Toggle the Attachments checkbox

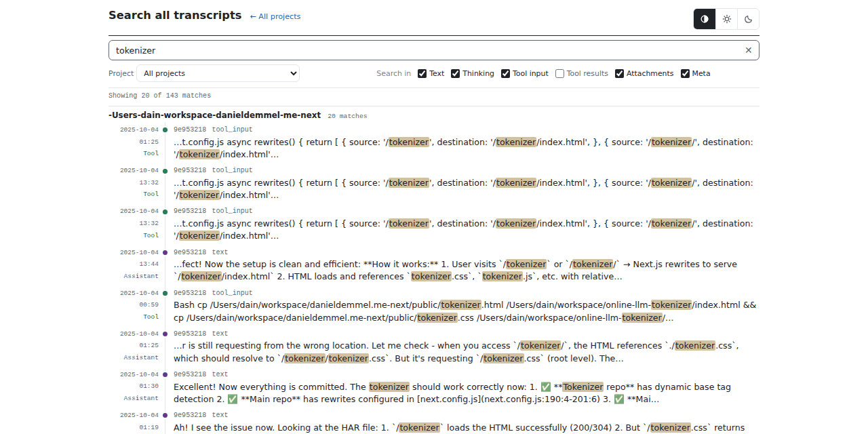click(x=619, y=73)
